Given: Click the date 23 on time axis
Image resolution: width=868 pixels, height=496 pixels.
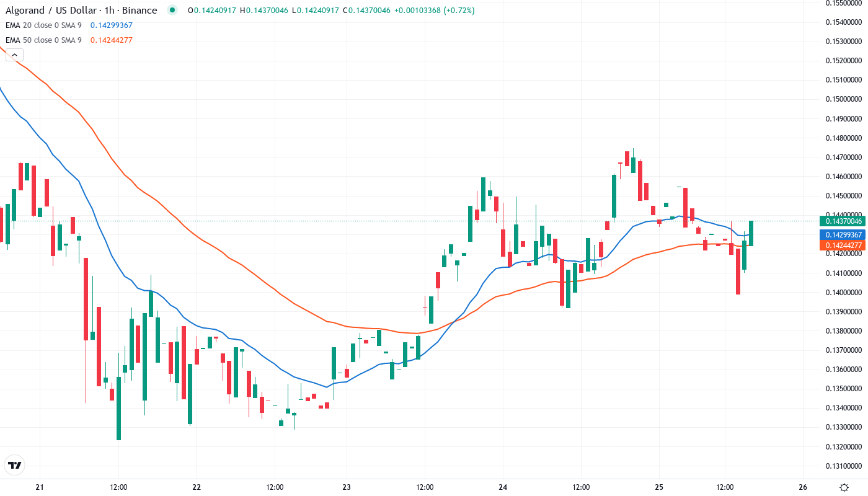Looking at the screenshot, I should [347, 487].
